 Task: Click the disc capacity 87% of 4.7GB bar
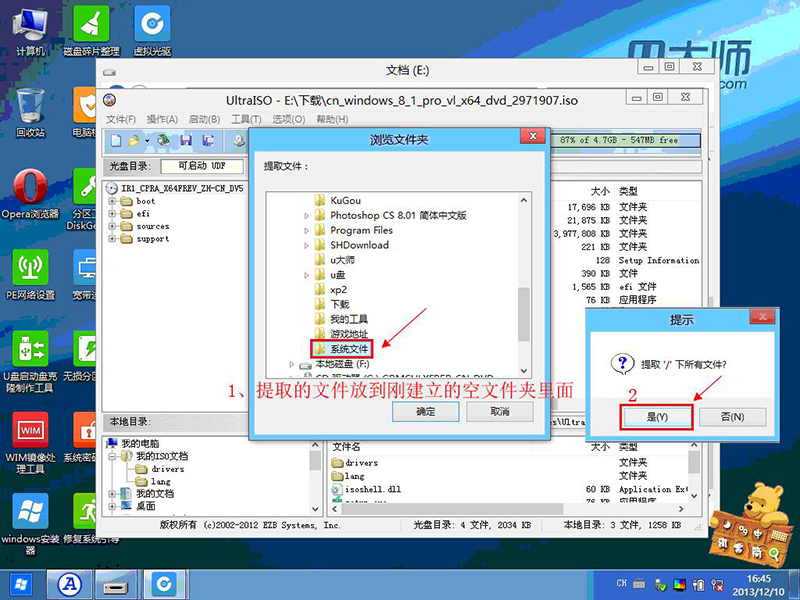pos(625,140)
